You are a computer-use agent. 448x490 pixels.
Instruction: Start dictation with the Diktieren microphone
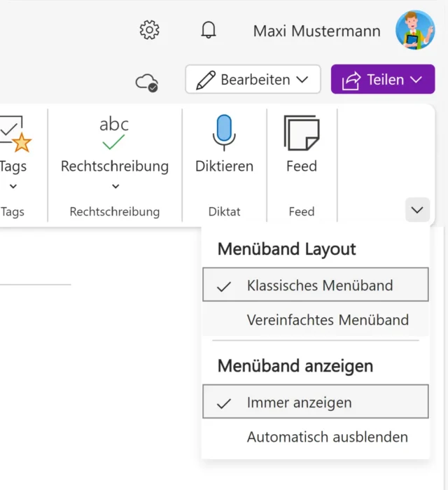[x=224, y=133]
